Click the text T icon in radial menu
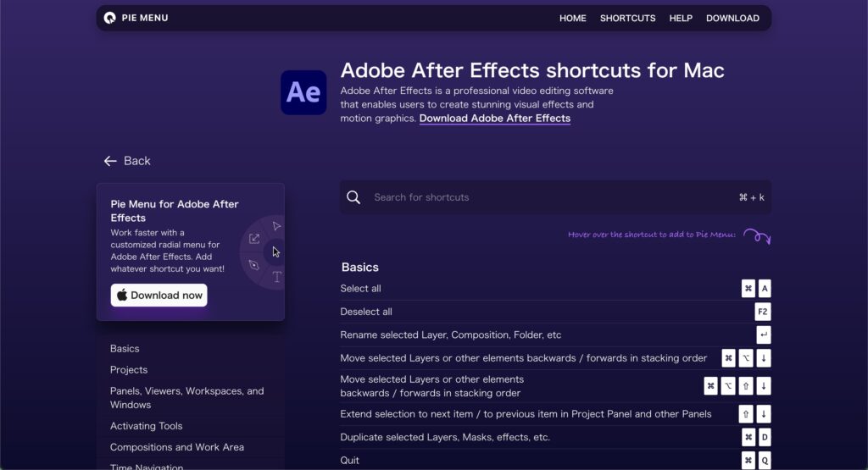The height and width of the screenshot is (470, 868). (x=277, y=277)
